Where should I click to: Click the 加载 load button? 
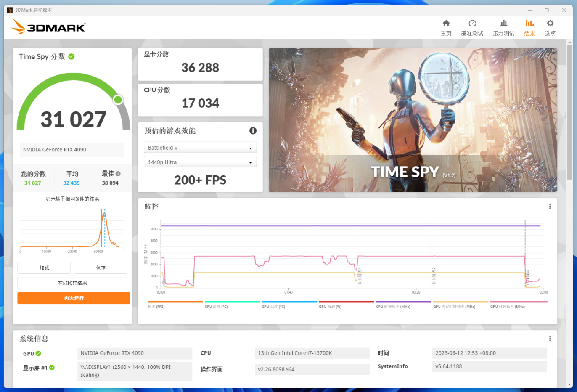coord(44,268)
